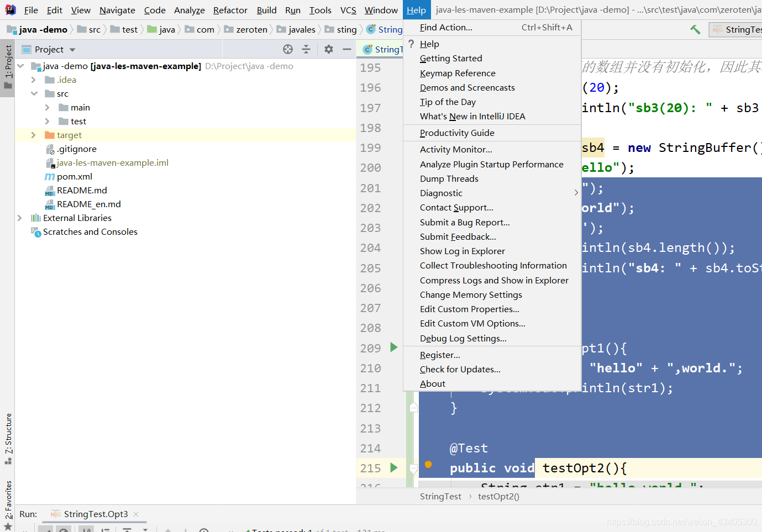
Task: Open the 1: Project tool window button
Action: 8,67
